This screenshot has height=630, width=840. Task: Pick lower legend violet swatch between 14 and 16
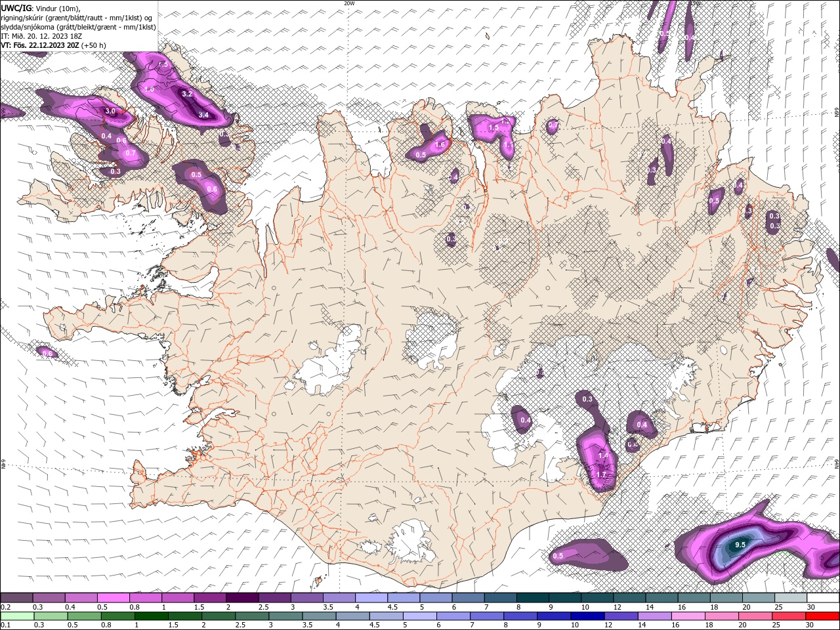654,616
